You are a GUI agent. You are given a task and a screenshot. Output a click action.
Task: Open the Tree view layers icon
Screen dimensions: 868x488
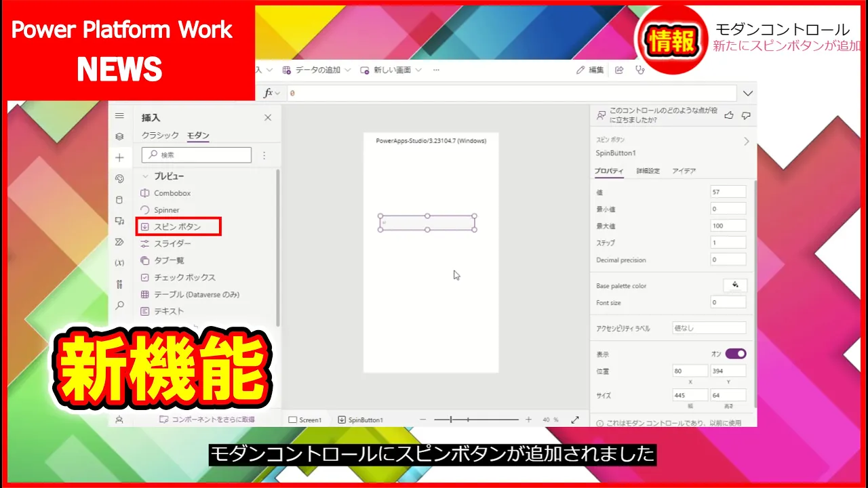[119, 136]
